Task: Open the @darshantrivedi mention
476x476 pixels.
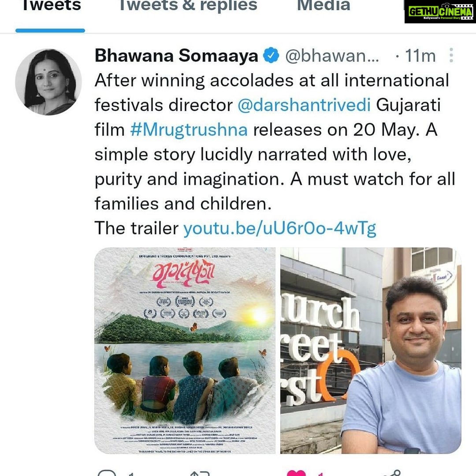Action: 304,105
